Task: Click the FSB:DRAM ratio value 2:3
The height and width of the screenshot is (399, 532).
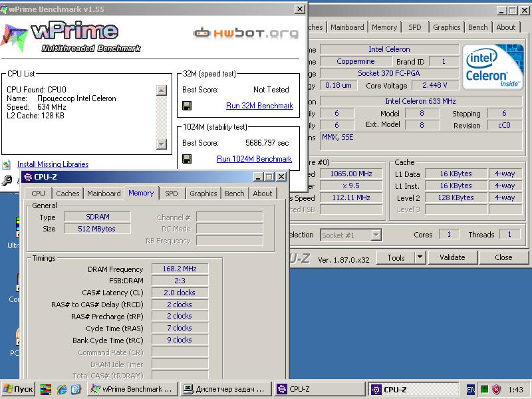Action: click(x=180, y=281)
